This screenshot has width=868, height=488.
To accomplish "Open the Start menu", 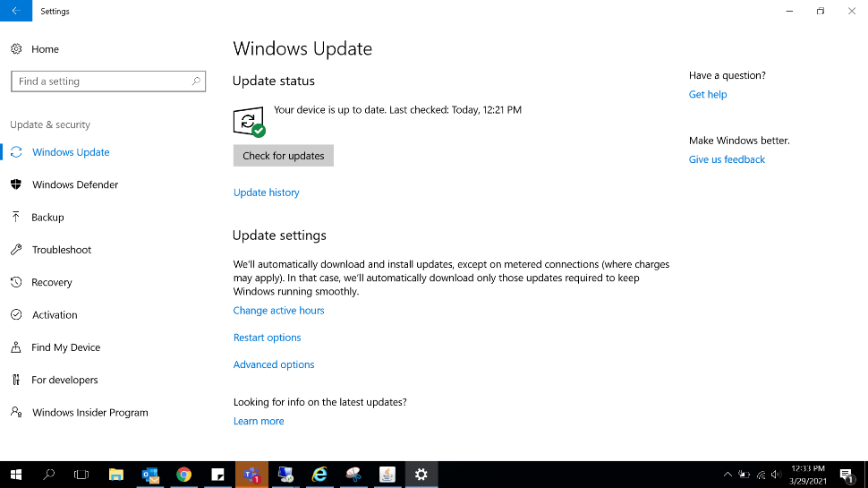I will [16, 475].
